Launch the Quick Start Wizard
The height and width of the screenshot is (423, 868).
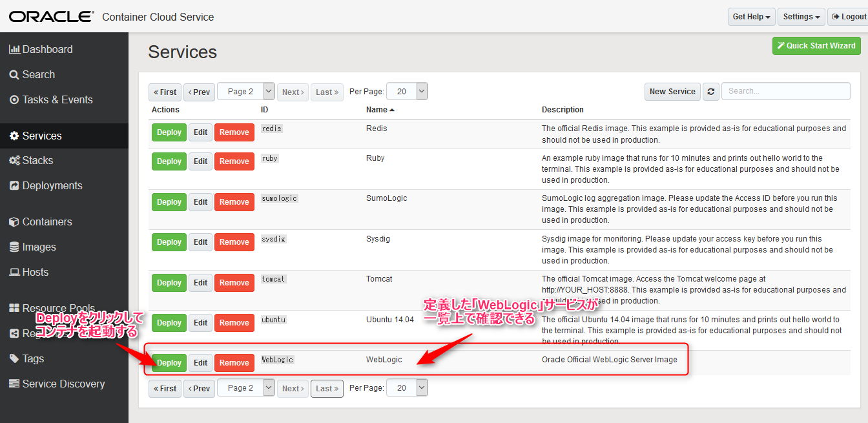[x=816, y=46]
